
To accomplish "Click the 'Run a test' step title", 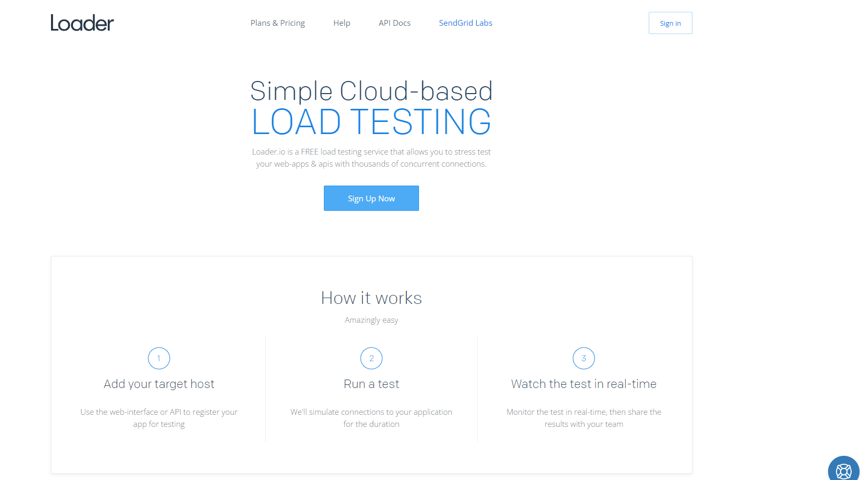I will pos(371,384).
